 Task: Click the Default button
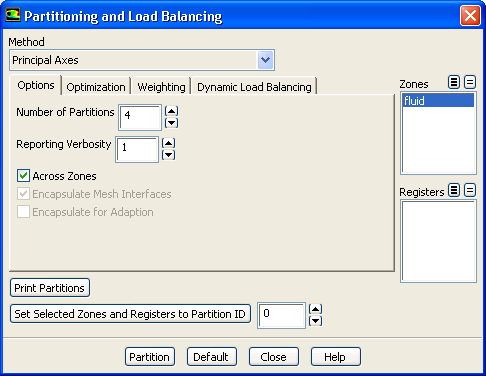212,357
